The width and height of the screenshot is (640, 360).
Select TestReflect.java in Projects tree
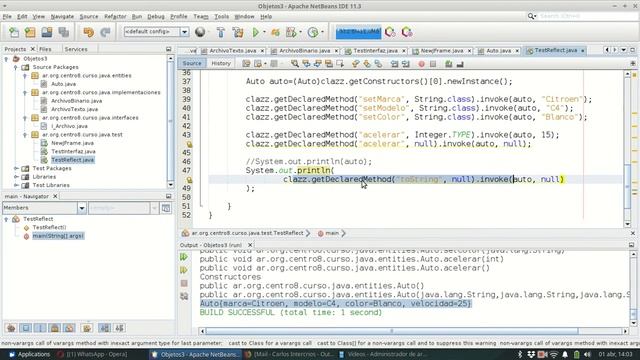pos(73,160)
